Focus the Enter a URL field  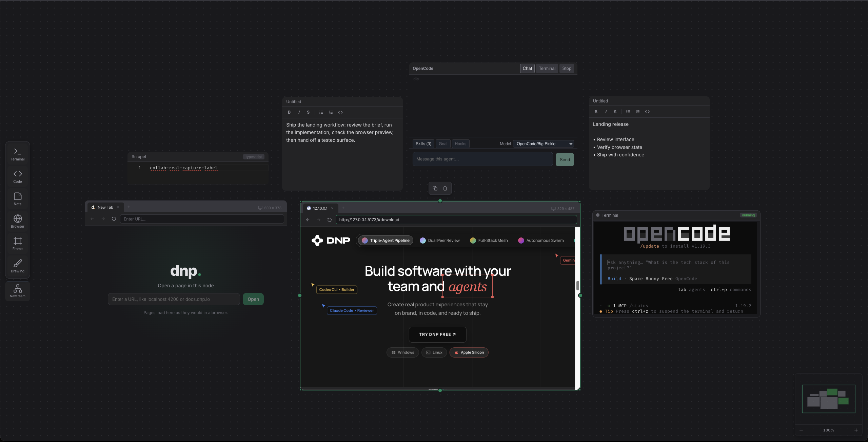point(174,299)
